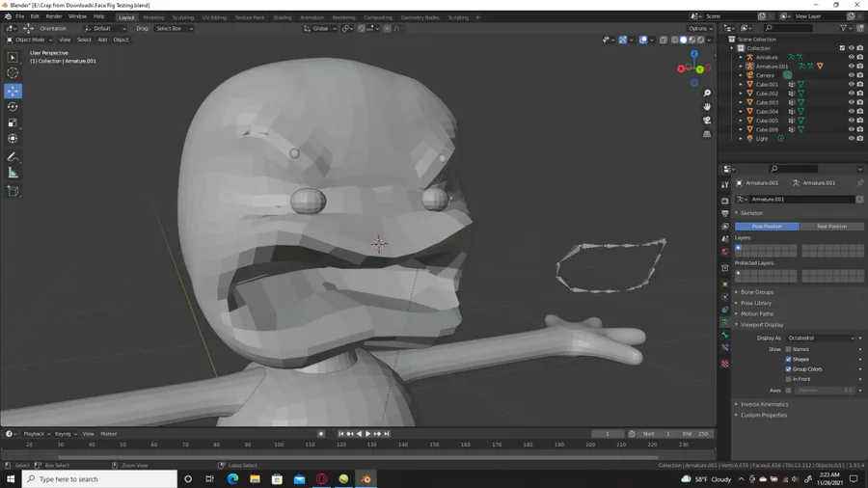Screen dimensions: 868x488
Task: Expand the Cube.003 outliner row
Action: click(x=741, y=102)
